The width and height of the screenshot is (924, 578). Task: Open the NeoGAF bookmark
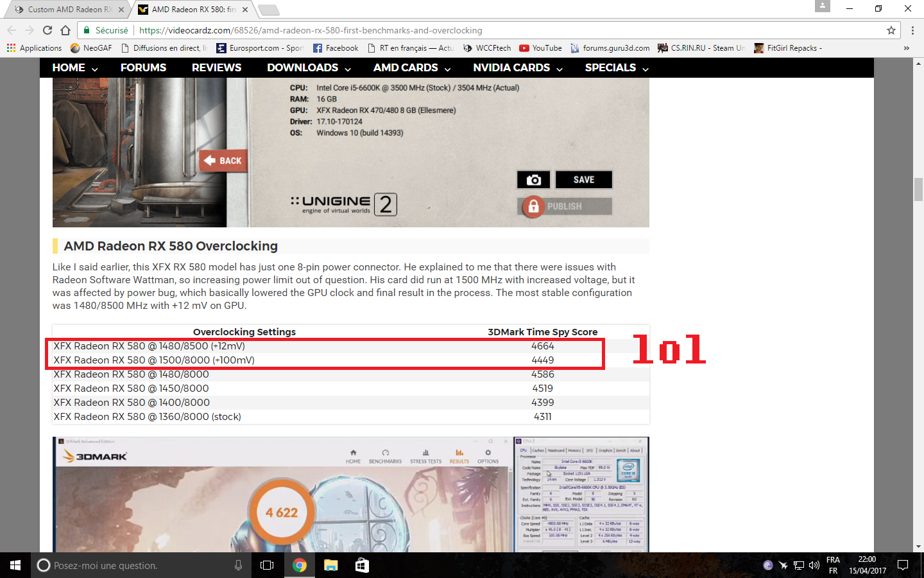91,48
